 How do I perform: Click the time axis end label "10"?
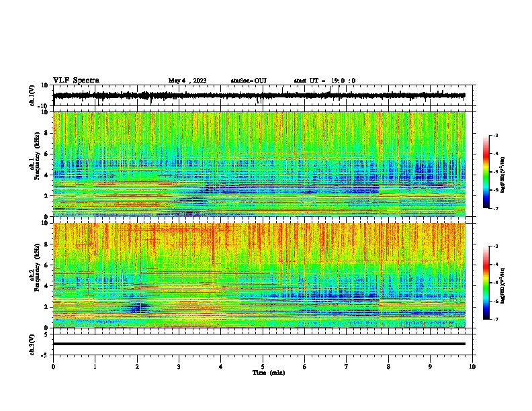pos(472,367)
